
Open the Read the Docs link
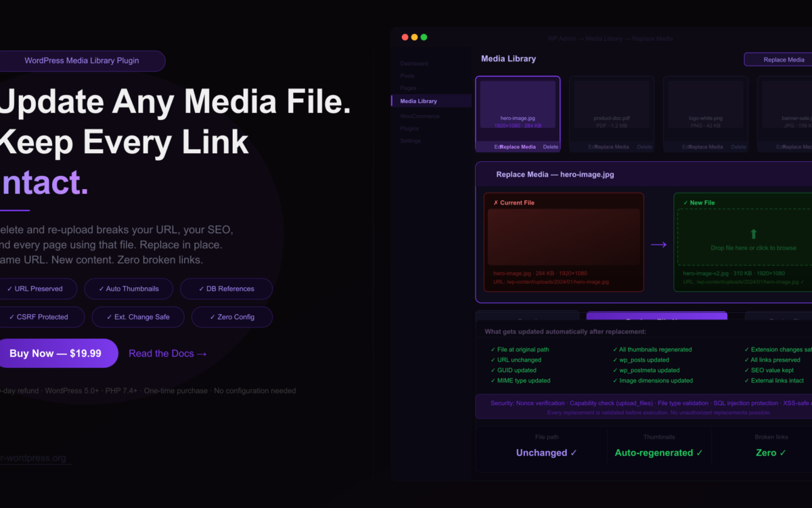pos(167,353)
